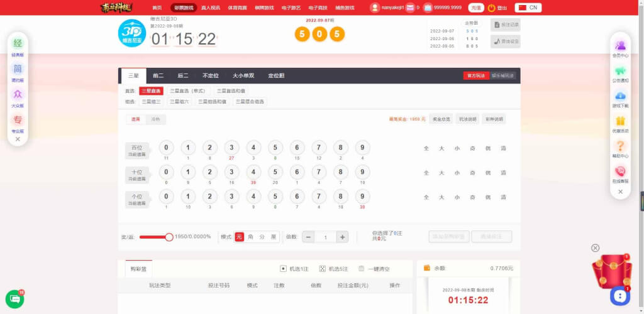The image size is (644, 314).
Task: Open the messages envelope icon
Action: 410,8
